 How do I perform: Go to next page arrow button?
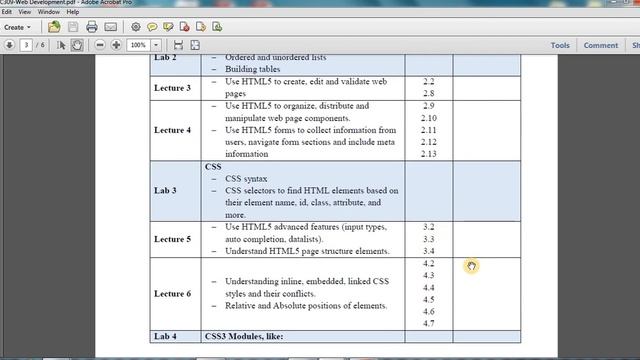(9, 45)
